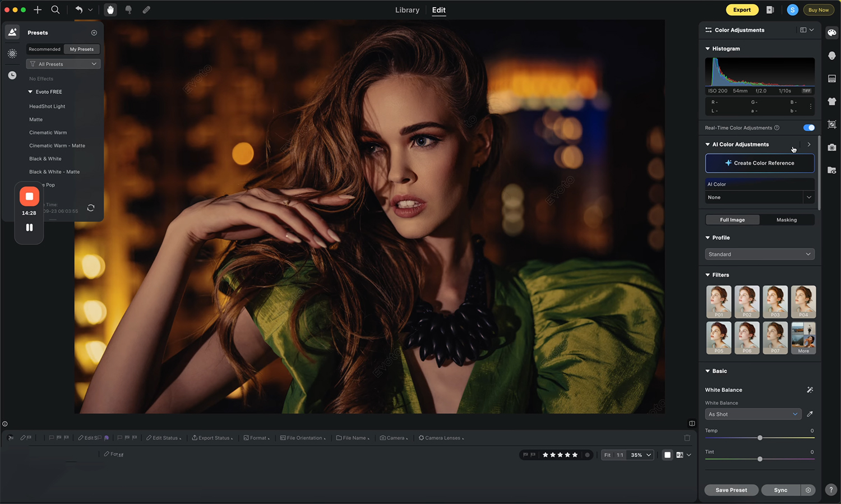Click the camera icon in right sidebar
The image size is (841, 504).
(832, 147)
